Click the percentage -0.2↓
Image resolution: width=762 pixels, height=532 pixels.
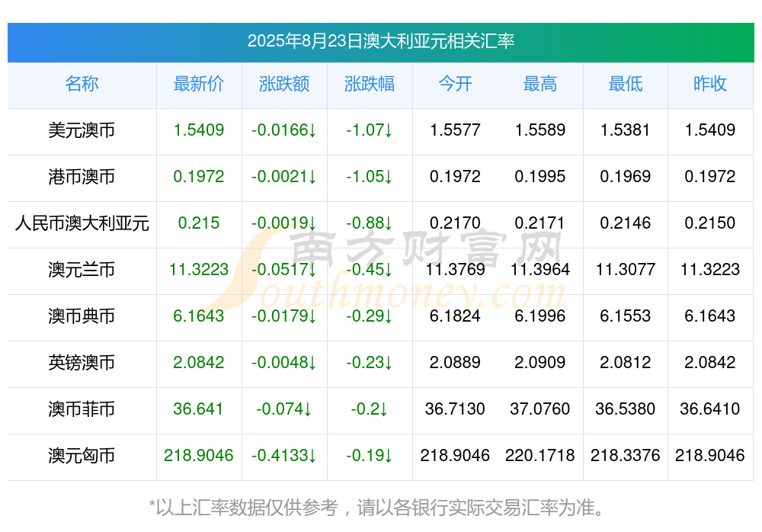point(370,409)
